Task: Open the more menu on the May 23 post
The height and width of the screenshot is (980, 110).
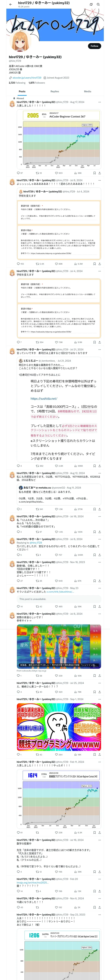Action: pos(99,588)
